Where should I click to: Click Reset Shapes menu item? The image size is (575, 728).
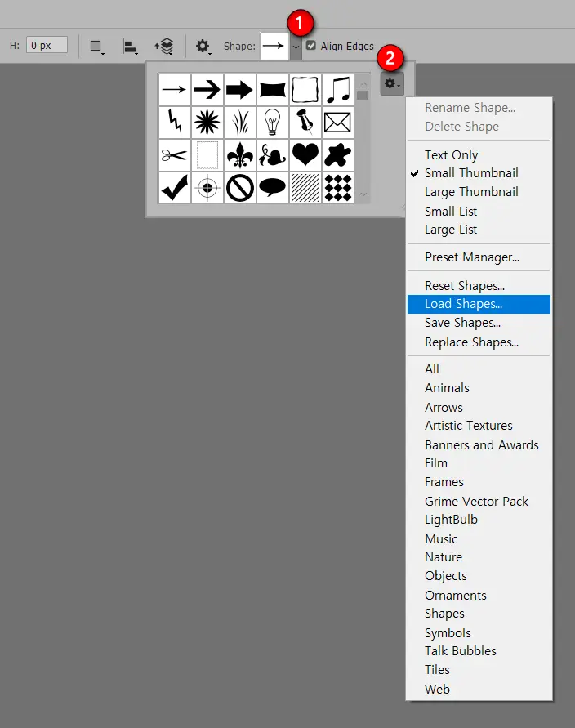(x=479, y=285)
